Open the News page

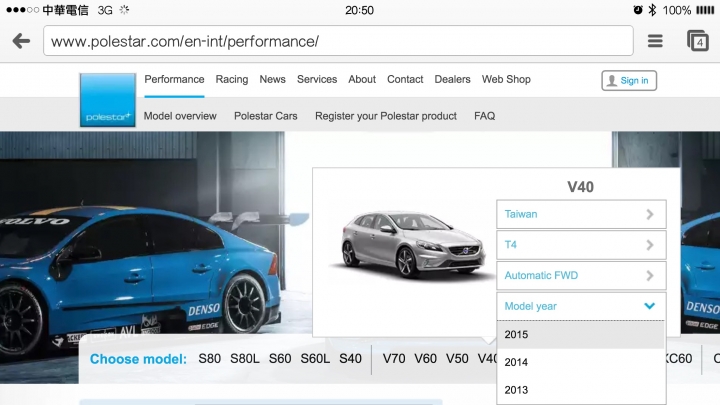coord(272,79)
